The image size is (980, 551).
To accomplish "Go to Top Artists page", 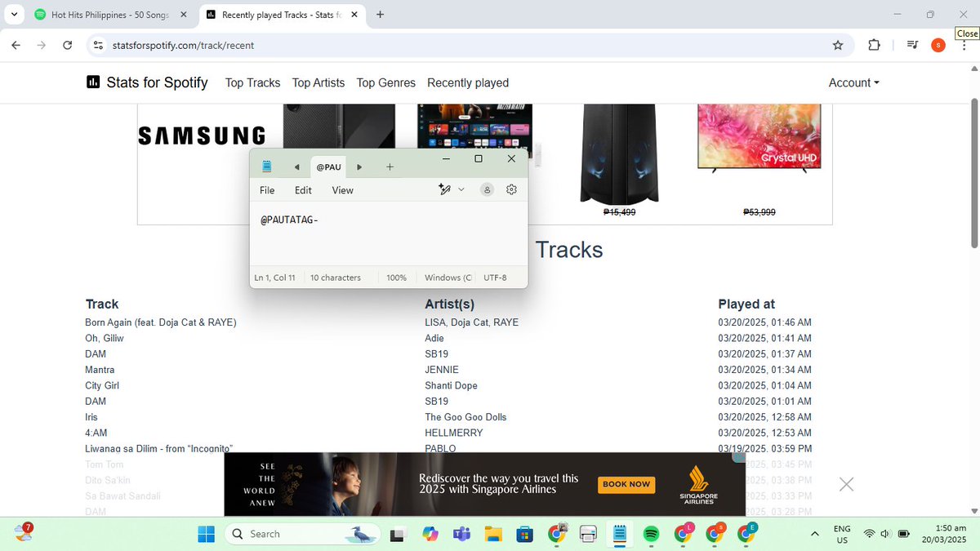I will [318, 82].
